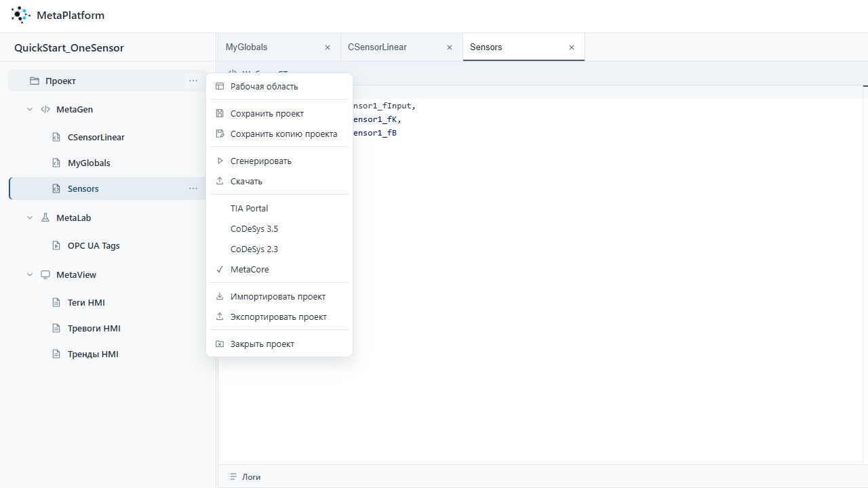Run Сгенерировать from the context menu
The width and height of the screenshot is (868, 488).
[279, 161]
